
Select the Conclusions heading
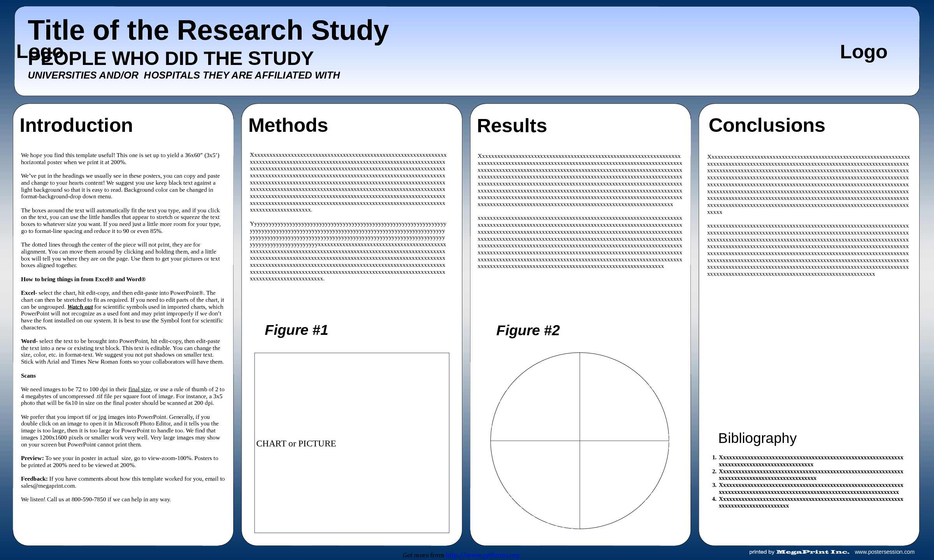coord(767,125)
